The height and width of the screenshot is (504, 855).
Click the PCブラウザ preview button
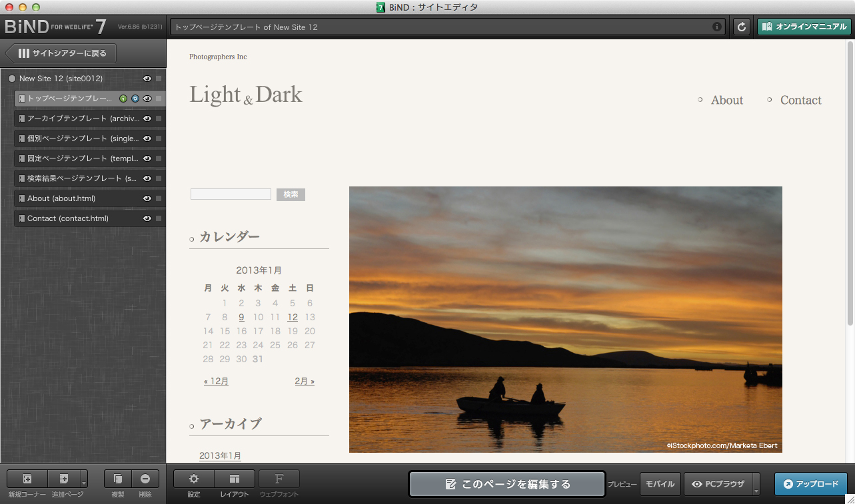click(x=718, y=484)
